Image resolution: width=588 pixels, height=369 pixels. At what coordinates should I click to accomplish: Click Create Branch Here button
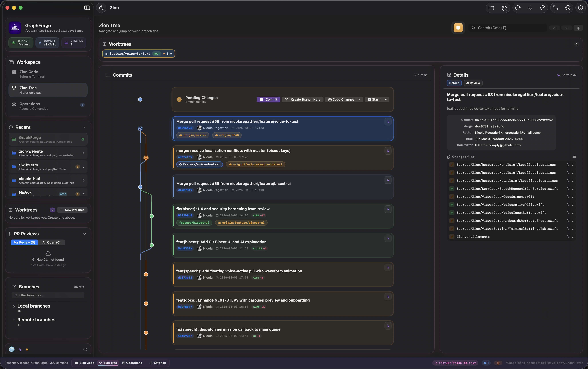[x=303, y=100]
